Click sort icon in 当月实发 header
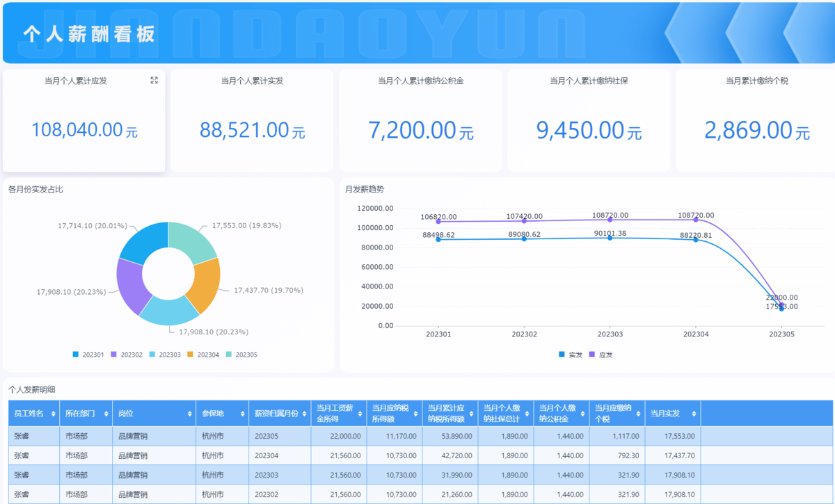This screenshot has width=835, height=504. point(694,414)
